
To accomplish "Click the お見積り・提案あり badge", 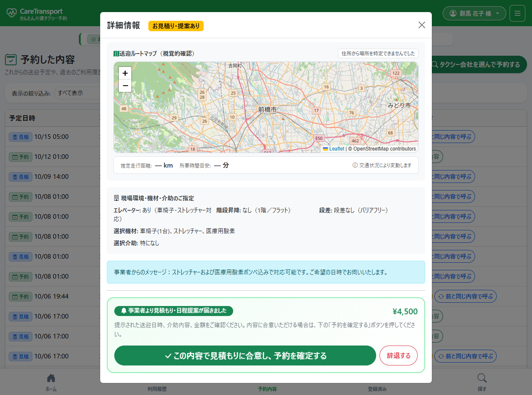I will pyautogui.click(x=176, y=26).
